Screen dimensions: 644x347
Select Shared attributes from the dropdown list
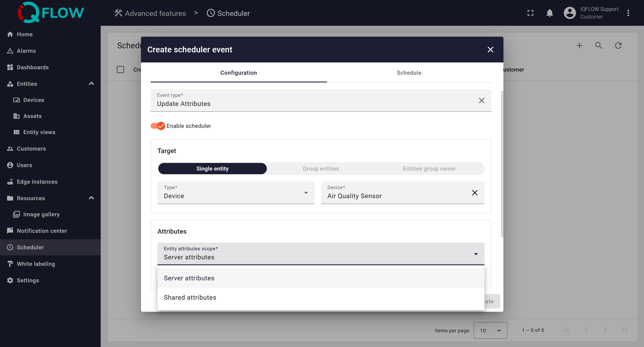click(190, 297)
